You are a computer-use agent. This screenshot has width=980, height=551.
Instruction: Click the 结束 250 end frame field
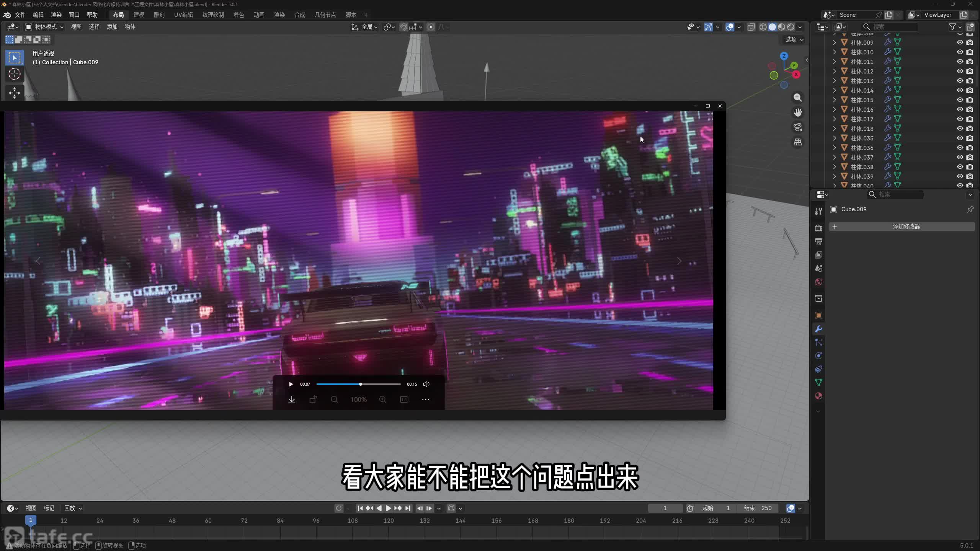(758, 508)
